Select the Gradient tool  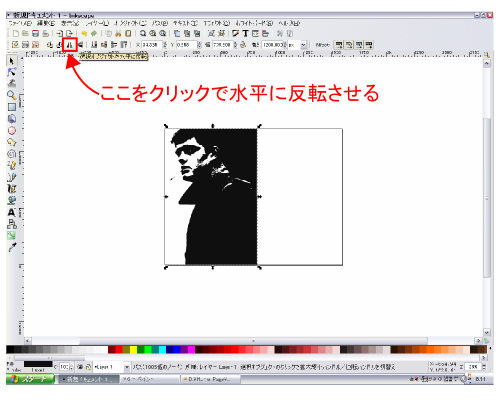12,236
